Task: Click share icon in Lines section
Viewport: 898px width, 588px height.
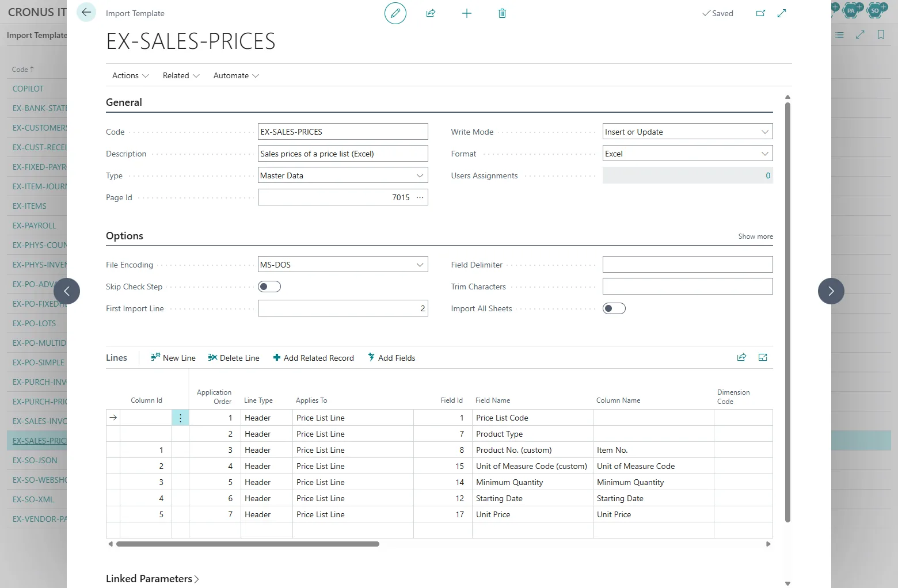Action: tap(741, 357)
